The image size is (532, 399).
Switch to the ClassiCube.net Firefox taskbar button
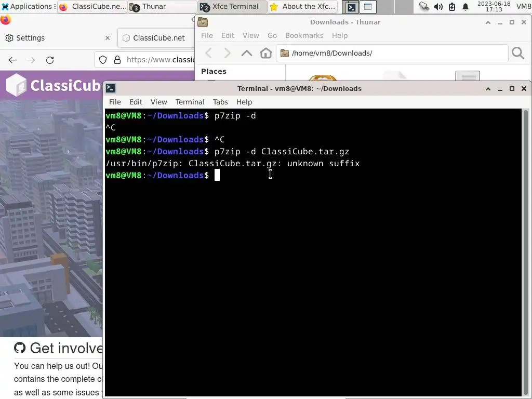click(x=92, y=6)
